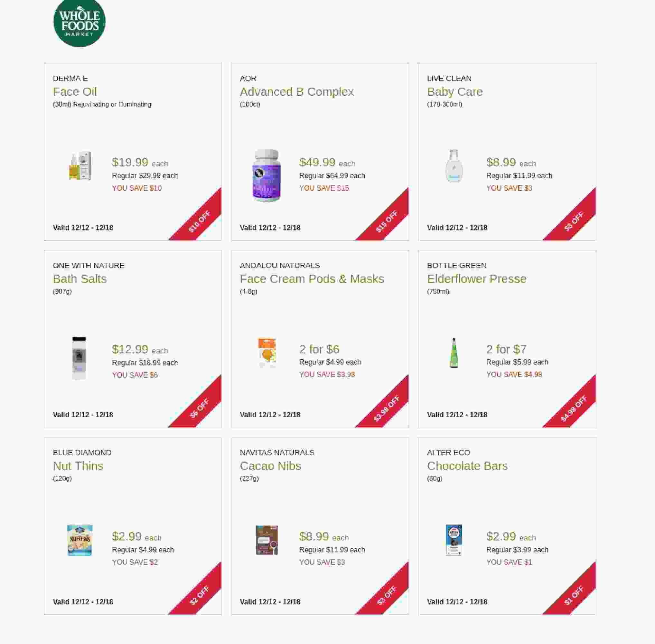Click the Live Clean Baby Care bottle image
Screen dimensions: 655x644
pos(454,166)
